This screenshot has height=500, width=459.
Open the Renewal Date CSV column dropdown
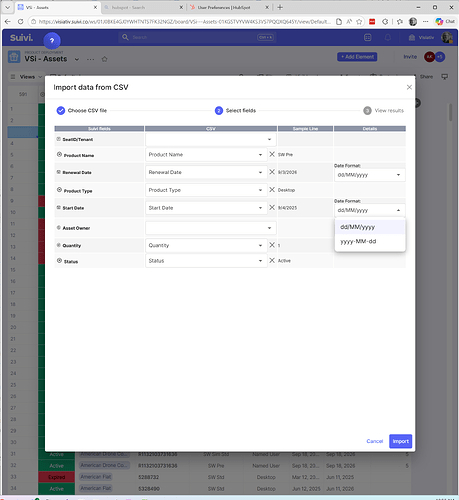pyautogui.click(x=206, y=172)
